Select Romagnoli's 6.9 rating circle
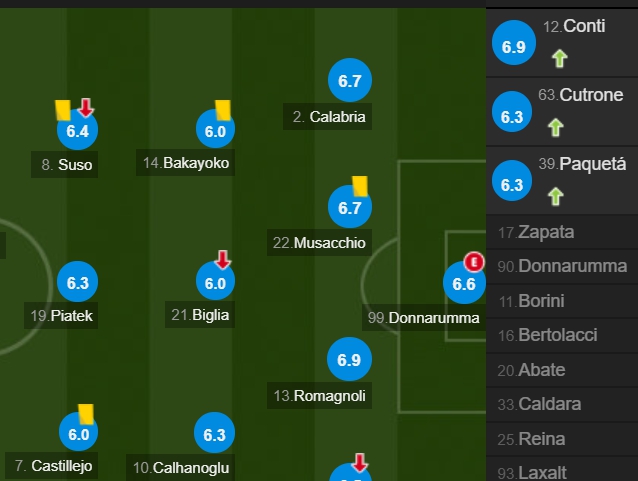The image size is (638, 481). (x=349, y=359)
